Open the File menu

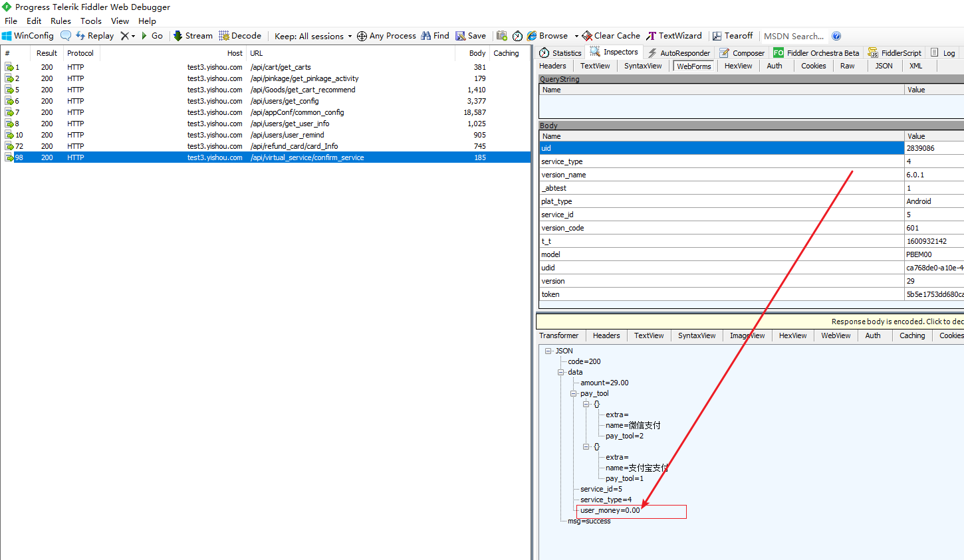pos(11,21)
